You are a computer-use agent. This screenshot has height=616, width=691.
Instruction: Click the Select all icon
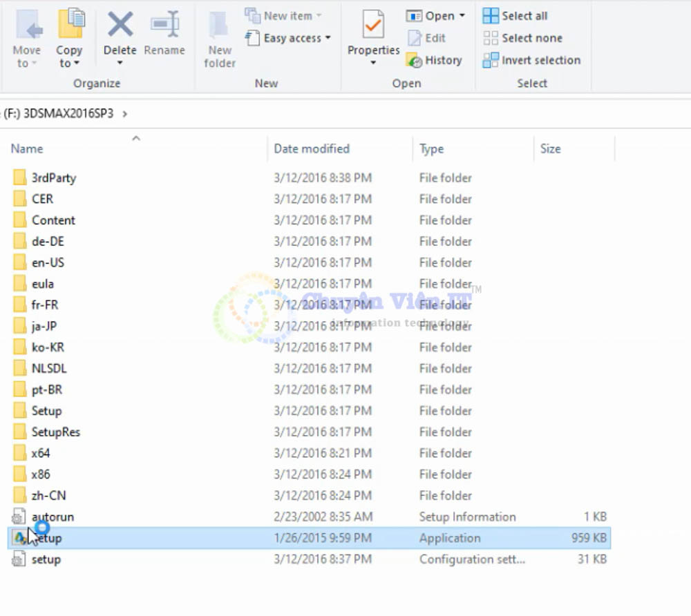click(491, 16)
